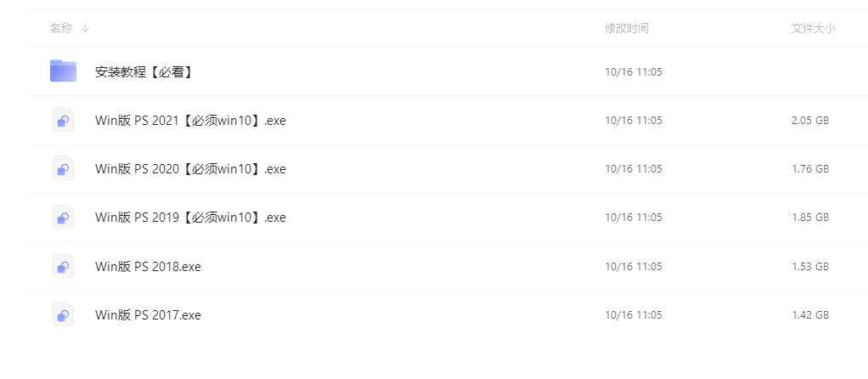Click the 1.53 GB size of PS 2018
Viewport: 868px width, 379px height.
click(810, 267)
